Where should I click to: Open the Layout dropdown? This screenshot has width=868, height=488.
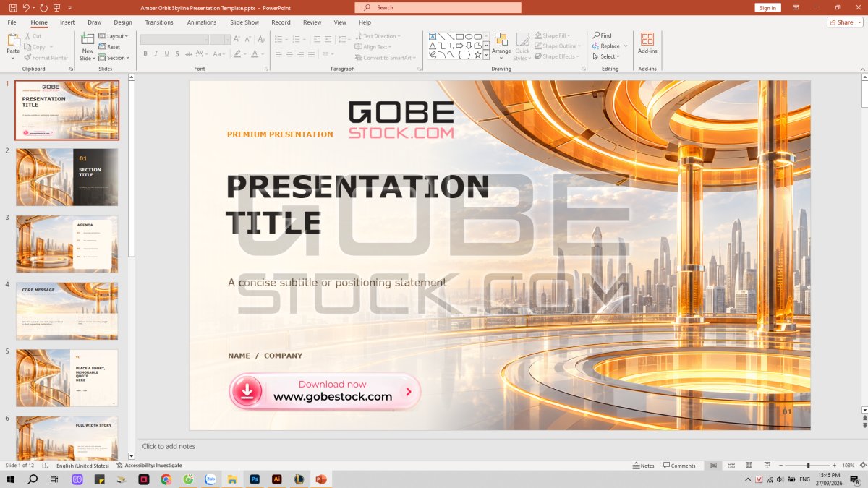114,36
